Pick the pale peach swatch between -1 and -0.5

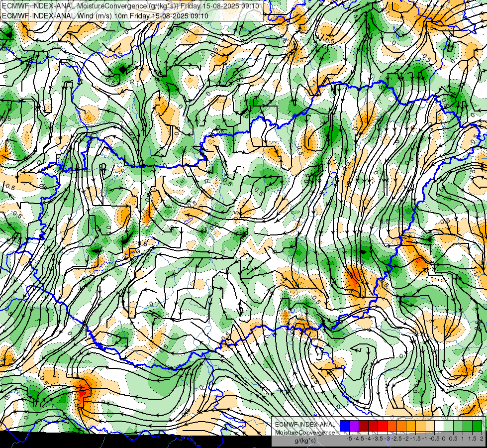click(x=430, y=426)
